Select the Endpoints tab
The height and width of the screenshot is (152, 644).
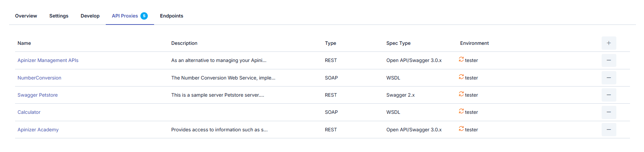(172, 16)
